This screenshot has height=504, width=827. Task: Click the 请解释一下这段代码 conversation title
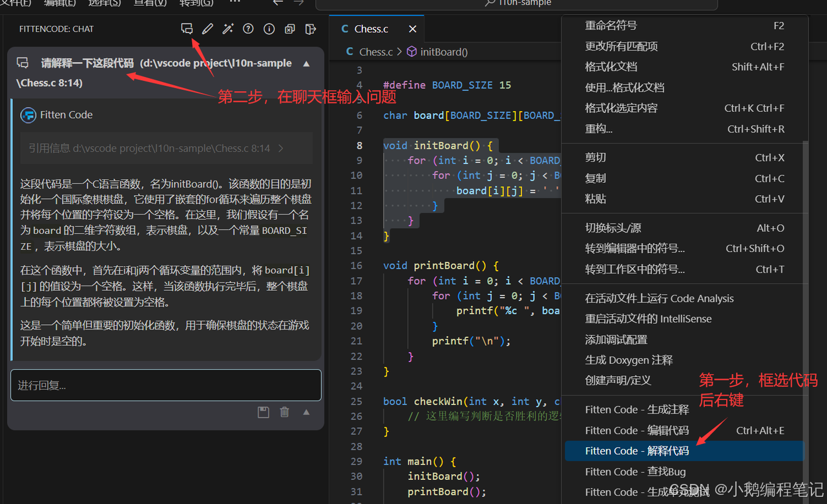(x=87, y=63)
